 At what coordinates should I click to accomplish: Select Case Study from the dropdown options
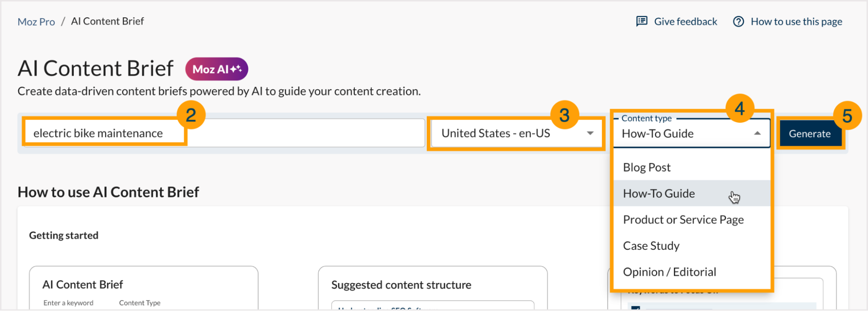point(651,246)
